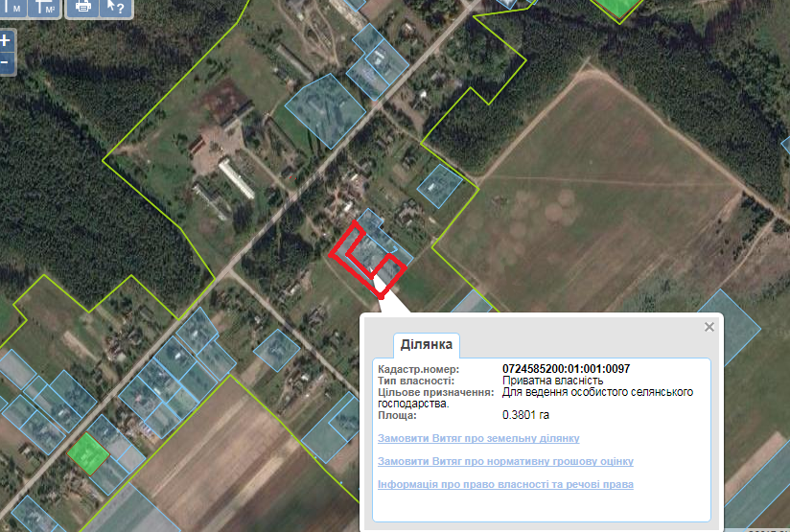Pick the large blue parcel north of road
790x532 pixels.
[x=325, y=110]
